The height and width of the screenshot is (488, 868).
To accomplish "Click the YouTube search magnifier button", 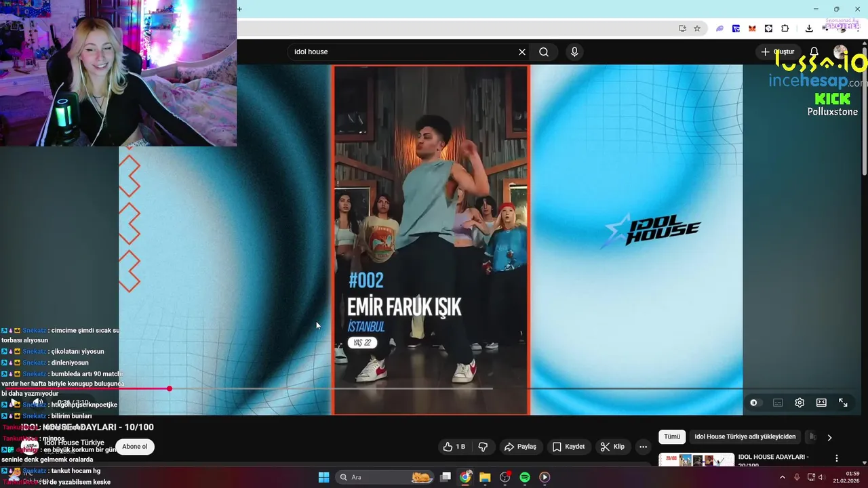I will (x=544, y=52).
